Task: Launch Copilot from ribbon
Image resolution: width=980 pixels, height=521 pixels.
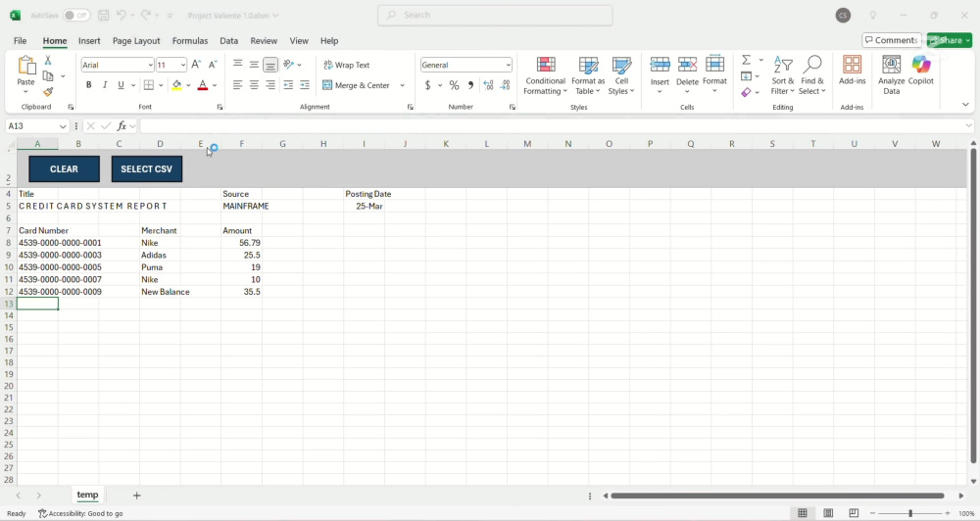Action: pyautogui.click(x=920, y=70)
